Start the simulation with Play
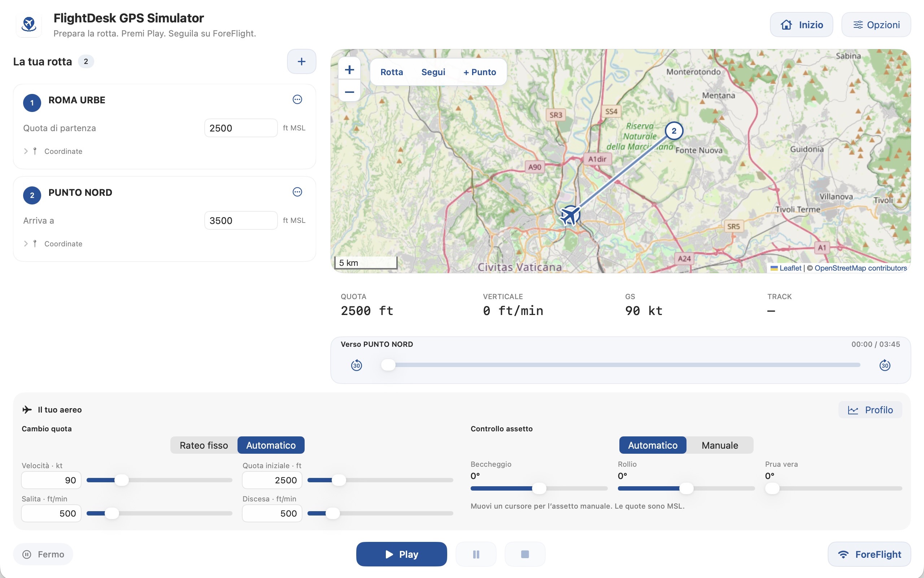The width and height of the screenshot is (924, 578). (401, 554)
